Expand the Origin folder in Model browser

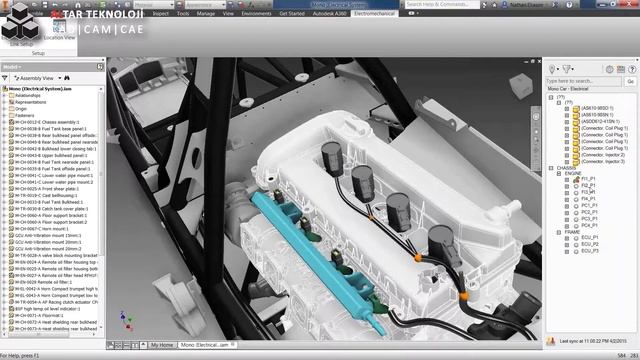4,109
